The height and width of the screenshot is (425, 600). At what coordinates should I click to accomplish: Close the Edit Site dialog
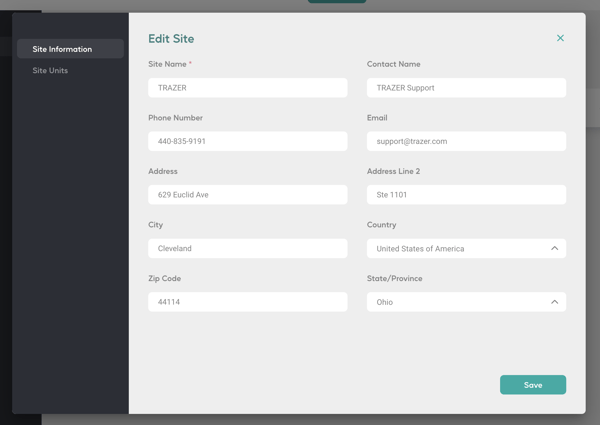click(560, 38)
